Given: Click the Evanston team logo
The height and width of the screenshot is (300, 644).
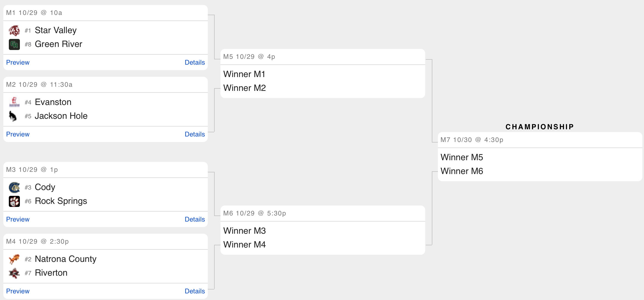Looking at the screenshot, I should 14,102.
